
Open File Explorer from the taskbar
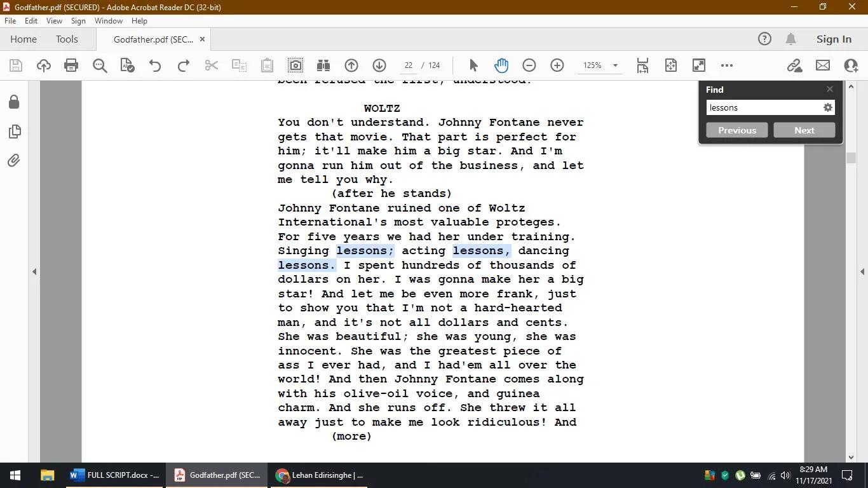(x=47, y=475)
